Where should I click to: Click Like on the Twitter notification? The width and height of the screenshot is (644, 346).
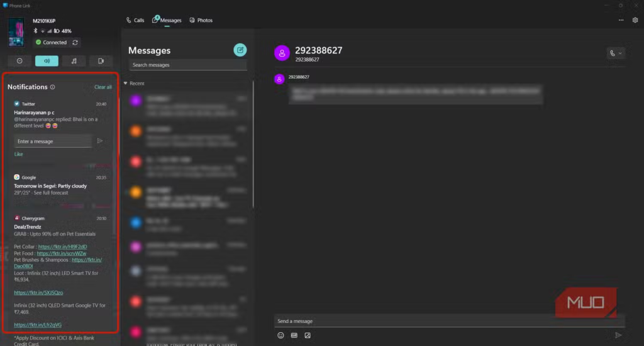[x=19, y=154]
